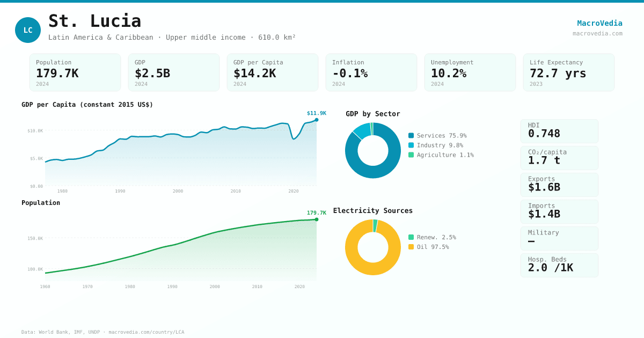Click the Exports $1.6B tile
The image size is (644, 338).
559,185
